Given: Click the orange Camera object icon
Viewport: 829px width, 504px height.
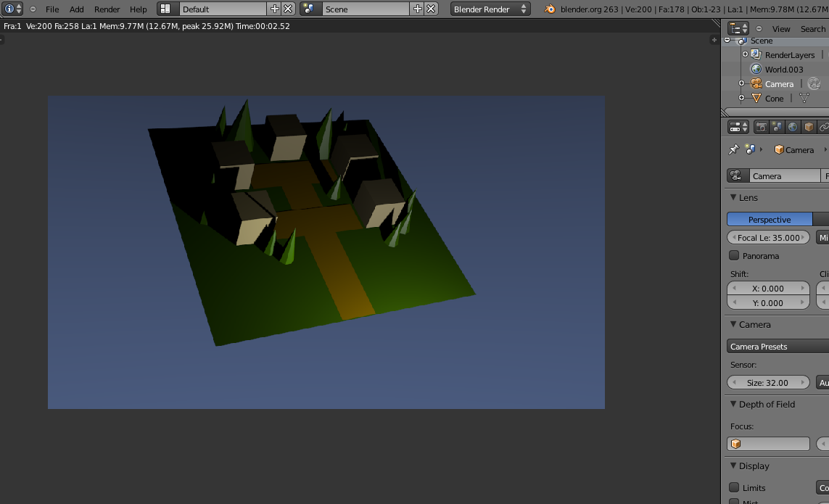Looking at the screenshot, I should [x=756, y=83].
